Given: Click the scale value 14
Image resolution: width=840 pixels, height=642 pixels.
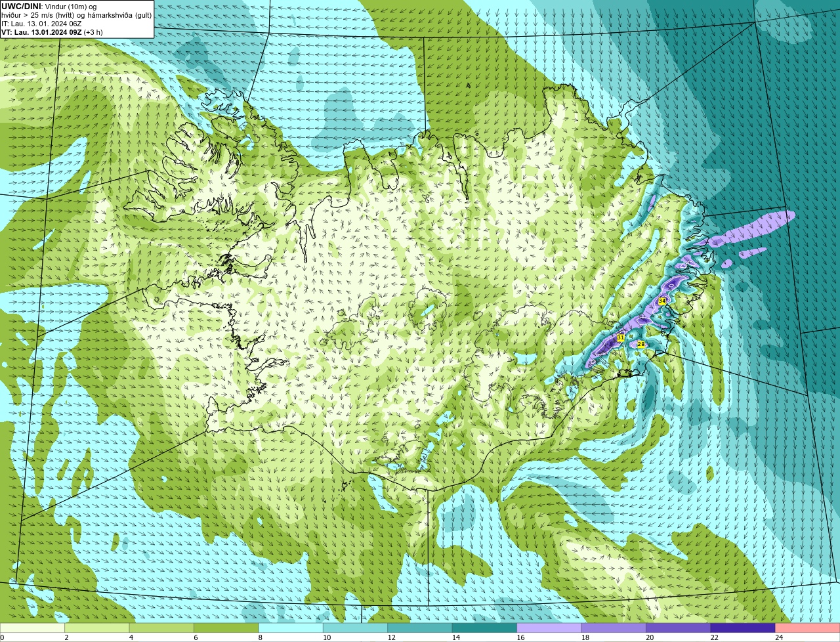Looking at the screenshot, I should 456,637.
